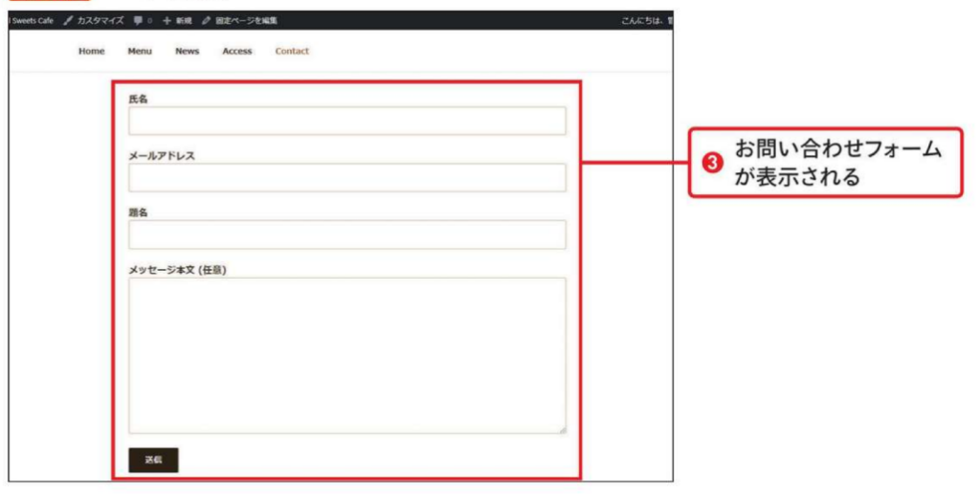Focus the メールアドレス email input field
This screenshot has width=980, height=494.
(346, 178)
